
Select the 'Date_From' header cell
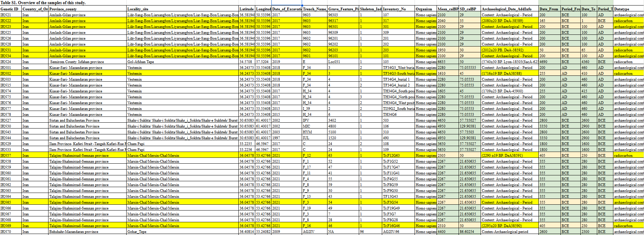tap(549, 9)
